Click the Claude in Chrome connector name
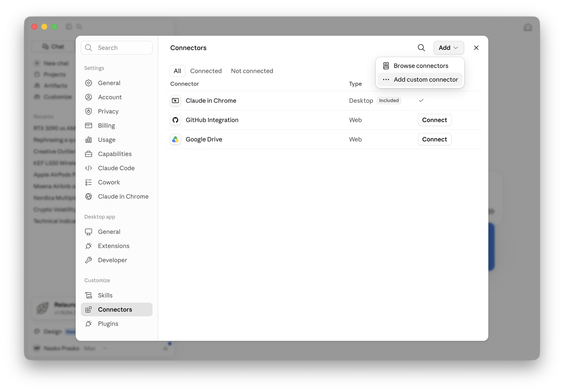Screen dimensions: 564x392 211,101
